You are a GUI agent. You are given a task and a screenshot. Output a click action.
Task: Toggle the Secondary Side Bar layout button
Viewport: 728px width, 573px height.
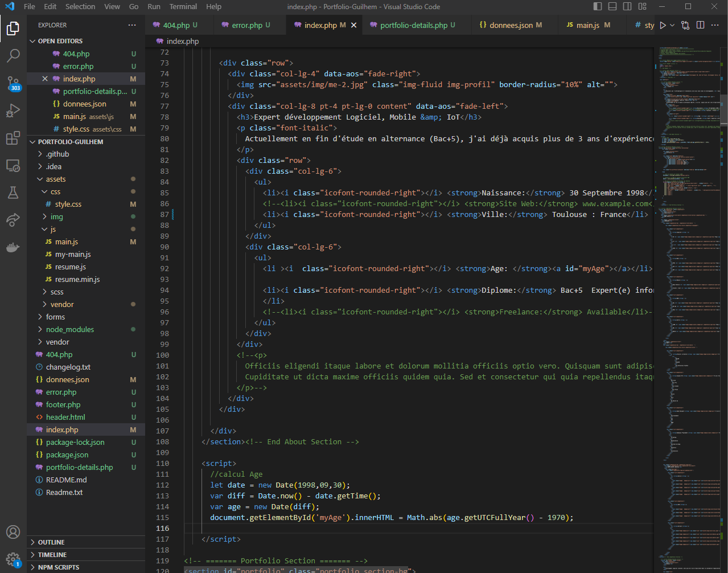[x=627, y=7]
